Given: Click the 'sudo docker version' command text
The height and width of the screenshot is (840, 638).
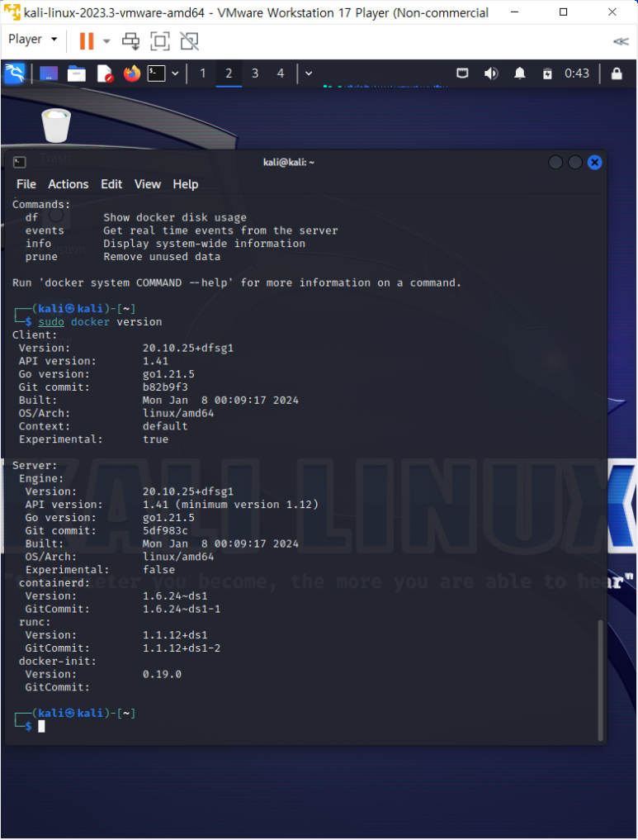Looking at the screenshot, I should 100,322.
